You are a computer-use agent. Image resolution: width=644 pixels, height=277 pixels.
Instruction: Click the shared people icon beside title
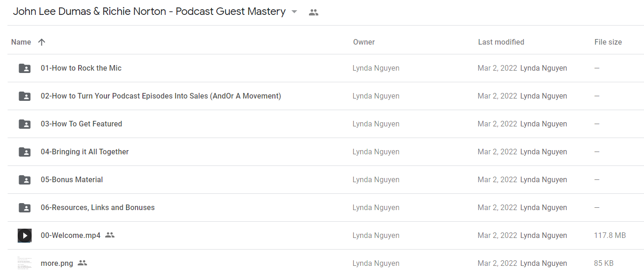point(314,13)
